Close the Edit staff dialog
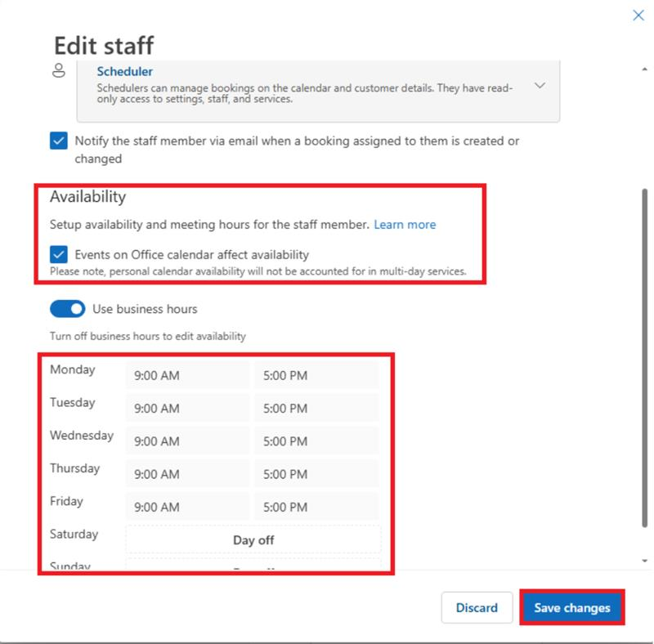The width and height of the screenshot is (654, 644). coord(640,15)
